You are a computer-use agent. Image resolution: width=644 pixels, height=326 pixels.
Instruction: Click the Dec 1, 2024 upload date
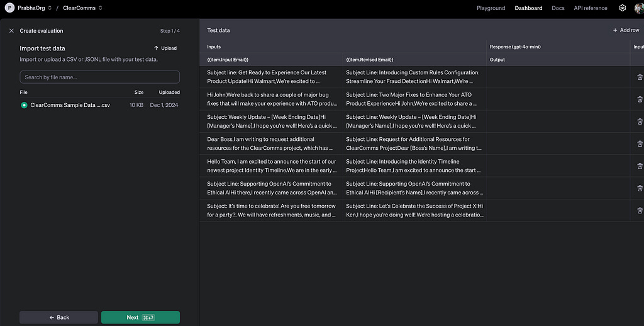tap(164, 105)
